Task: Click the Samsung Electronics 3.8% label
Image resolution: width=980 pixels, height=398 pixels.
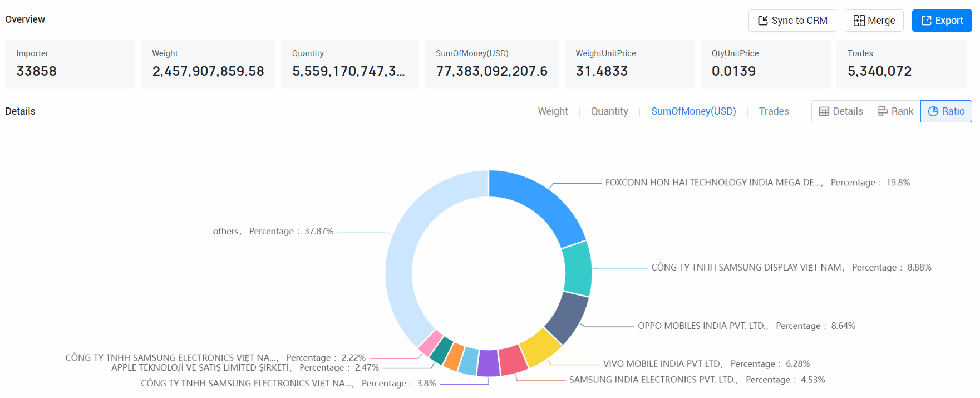Action: [x=288, y=383]
